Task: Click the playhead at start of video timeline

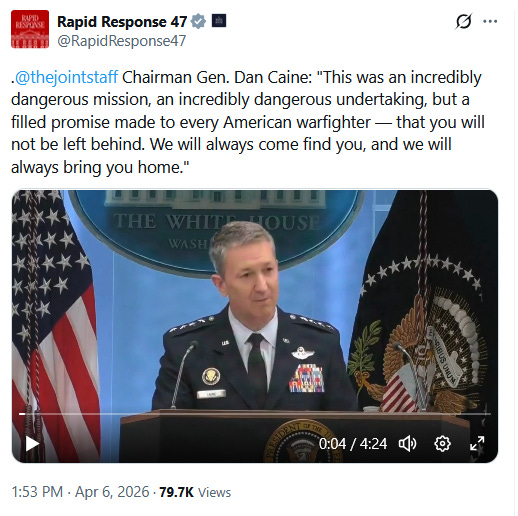Action: pyautogui.click(x=22, y=414)
